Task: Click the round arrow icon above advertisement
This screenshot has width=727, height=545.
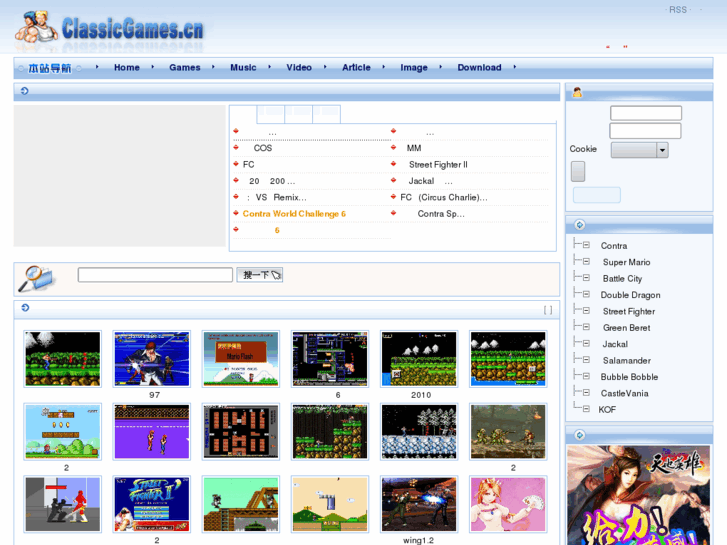Action: pyautogui.click(x=580, y=435)
